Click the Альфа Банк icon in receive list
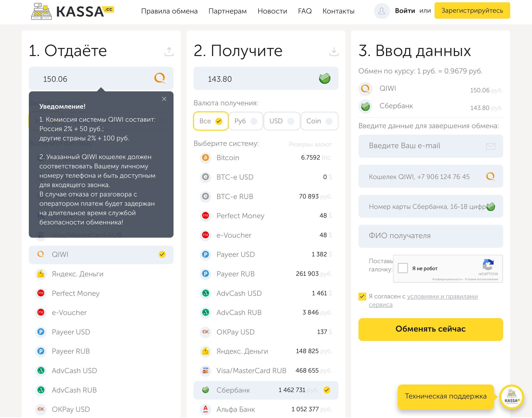Screen dimensions: 532x418 click(x=205, y=409)
